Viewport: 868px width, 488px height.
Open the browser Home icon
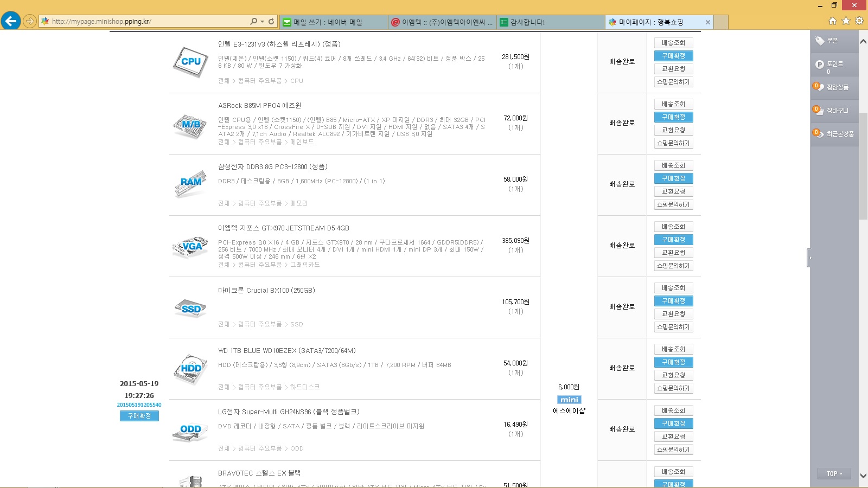(833, 21)
